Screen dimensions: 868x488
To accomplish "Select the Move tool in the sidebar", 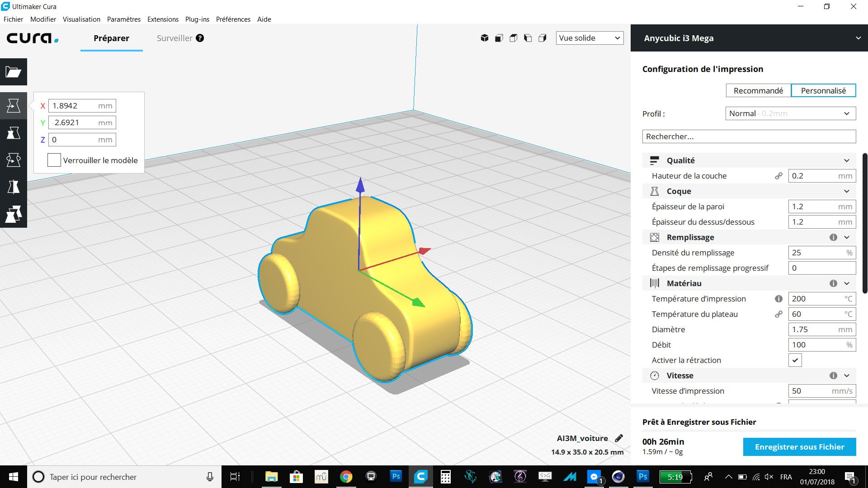I will pos(14,106).
